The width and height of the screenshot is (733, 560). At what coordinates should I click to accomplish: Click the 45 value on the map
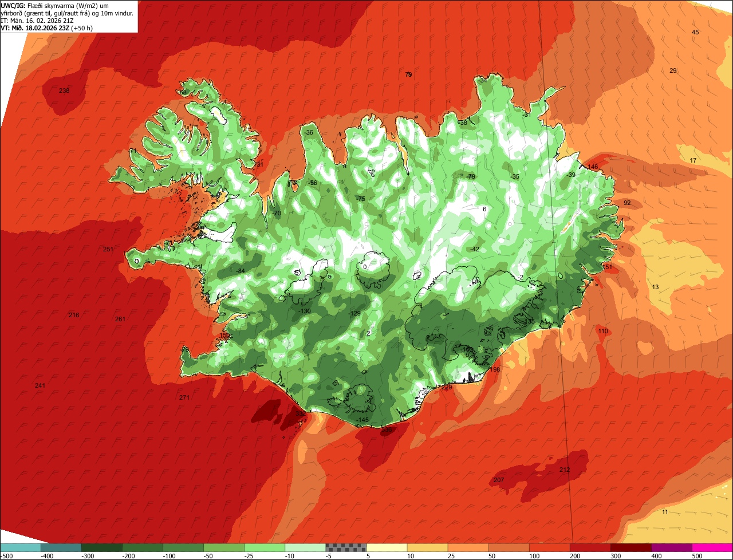point(695,33)
